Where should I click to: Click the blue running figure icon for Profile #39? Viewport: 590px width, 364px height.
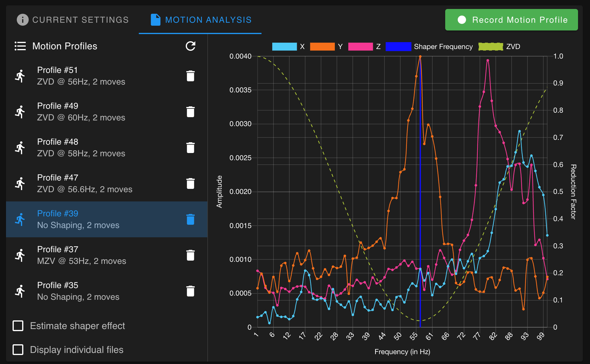pyautogui.click(x=20, y=219)
